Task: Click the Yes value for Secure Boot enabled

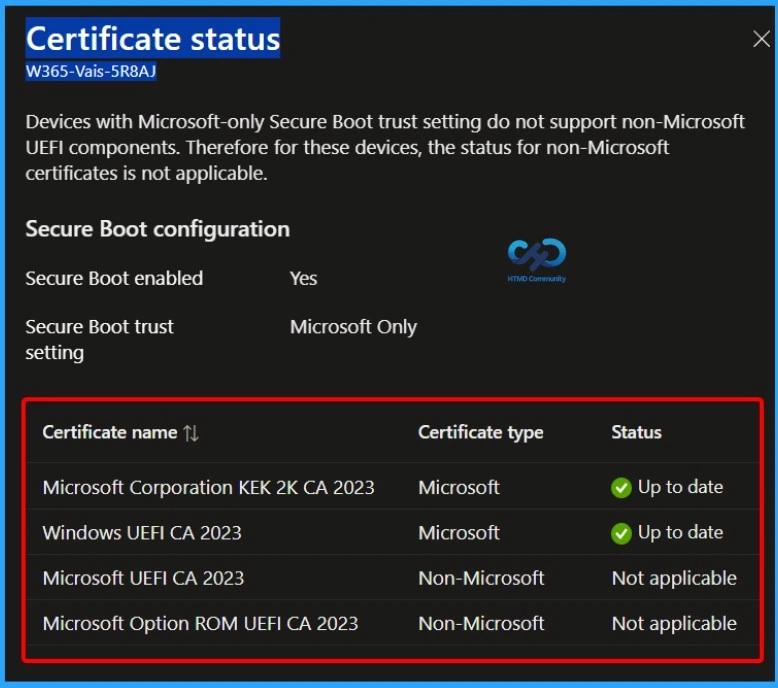Action: click(303, 278)
